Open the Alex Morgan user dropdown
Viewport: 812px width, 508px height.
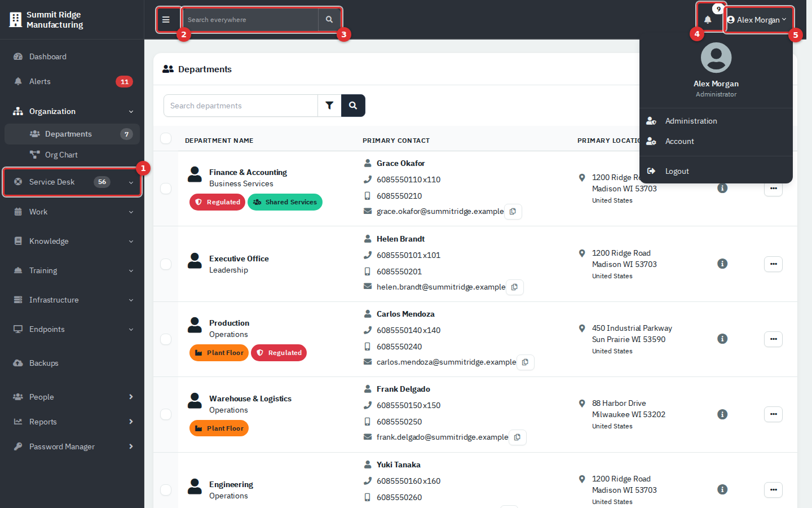click(758, 20)
